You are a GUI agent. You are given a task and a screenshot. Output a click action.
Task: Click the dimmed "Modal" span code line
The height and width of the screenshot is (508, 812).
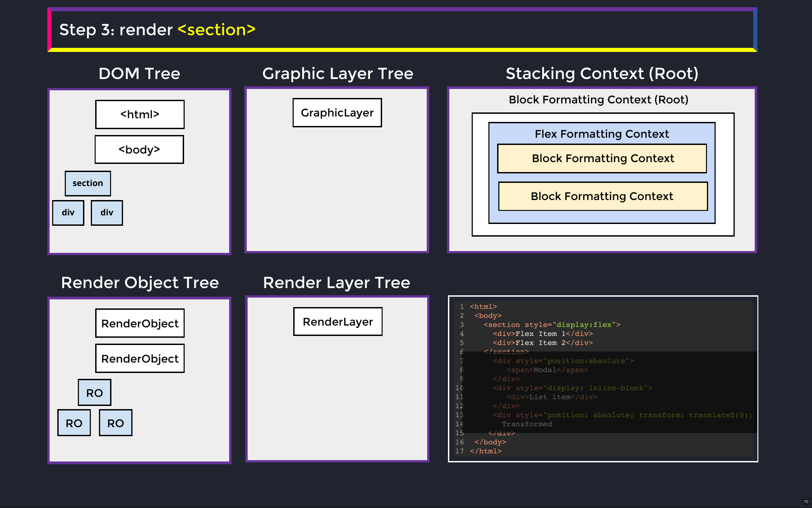tap(547, 370)
